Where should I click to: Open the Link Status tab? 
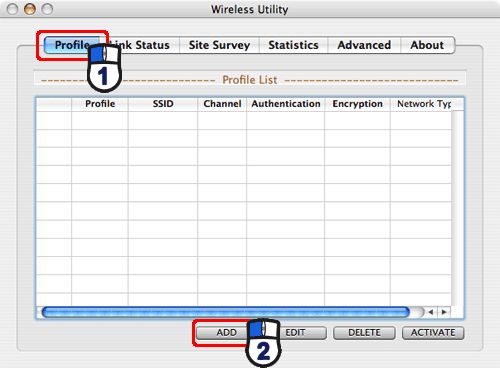coord(143,45)
